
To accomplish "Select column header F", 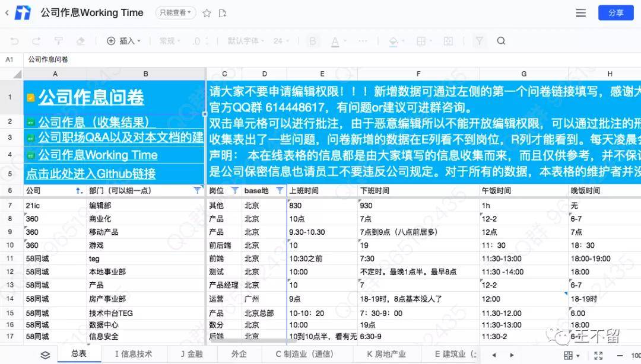I will coord(418,74).
